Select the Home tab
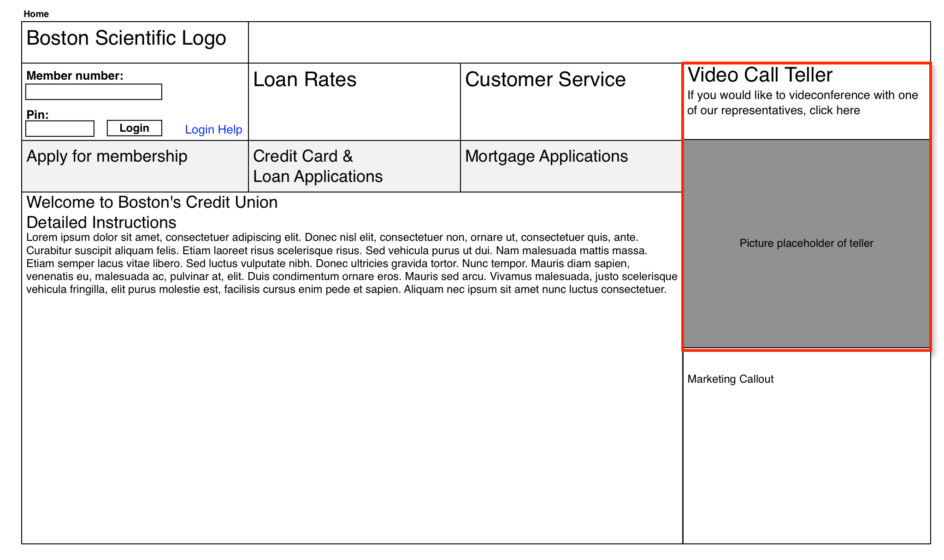944x560 pixels. pos(37,14)
